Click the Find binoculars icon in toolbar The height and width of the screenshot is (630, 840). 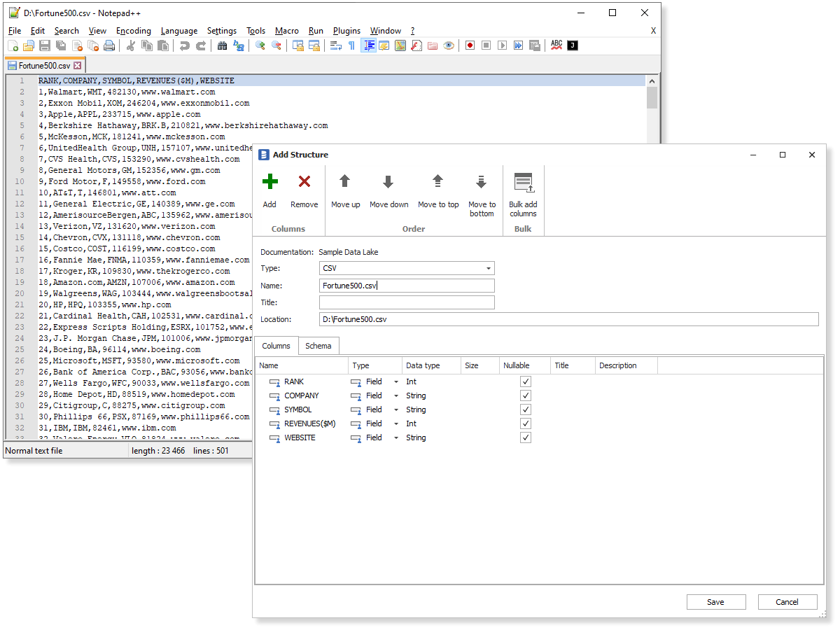click(x=222, y=45)
